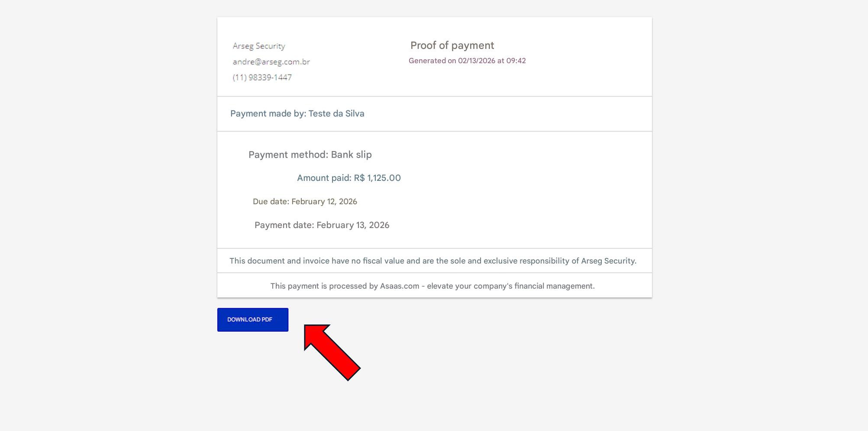Click the no fiscal value disclaimer text
This screenshot has width=868, height=431.
(x=432, y=261)
